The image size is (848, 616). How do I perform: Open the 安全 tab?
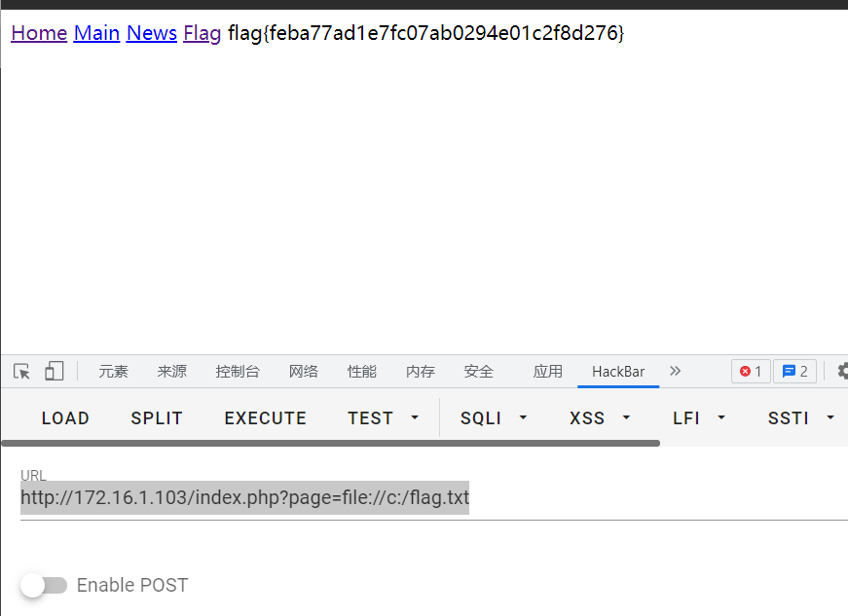[x=479, y=371]
